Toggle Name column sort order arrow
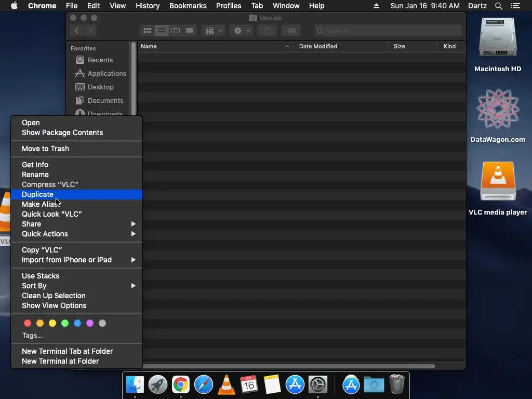Screen dimensions: 532x399 (x=287, y=46)
